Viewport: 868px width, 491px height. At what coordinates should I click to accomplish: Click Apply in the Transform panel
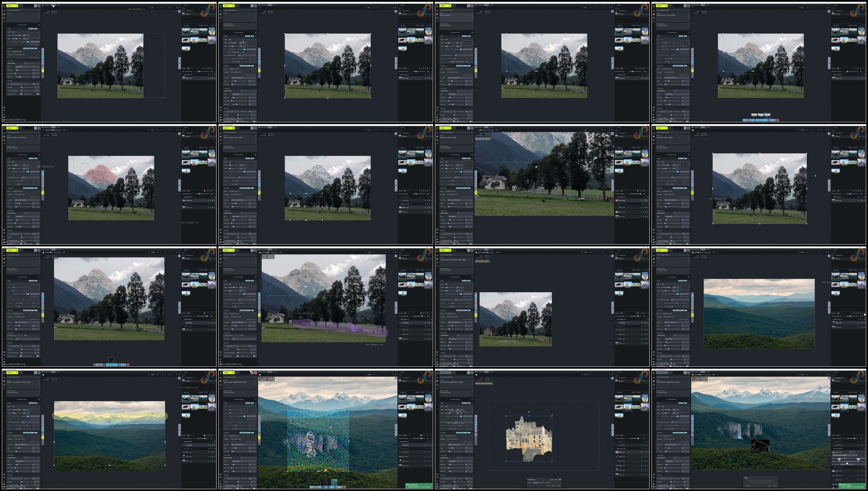[x=553, y=486]
